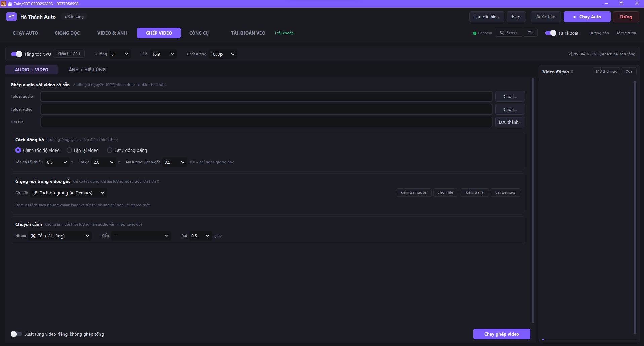644x346 pixels.
Task: Open the ẢNH + HIỆU ỨNG sub-tab
Action: click(x=87, y=70)
